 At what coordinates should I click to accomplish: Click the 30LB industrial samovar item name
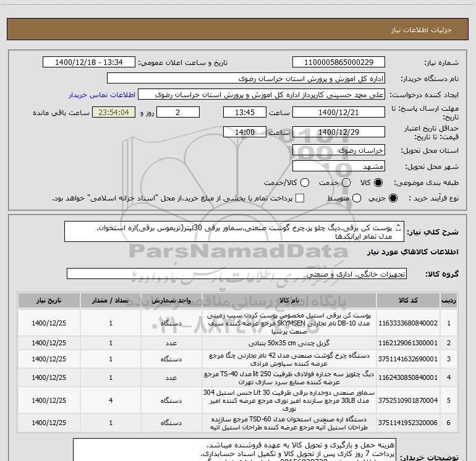289,400
